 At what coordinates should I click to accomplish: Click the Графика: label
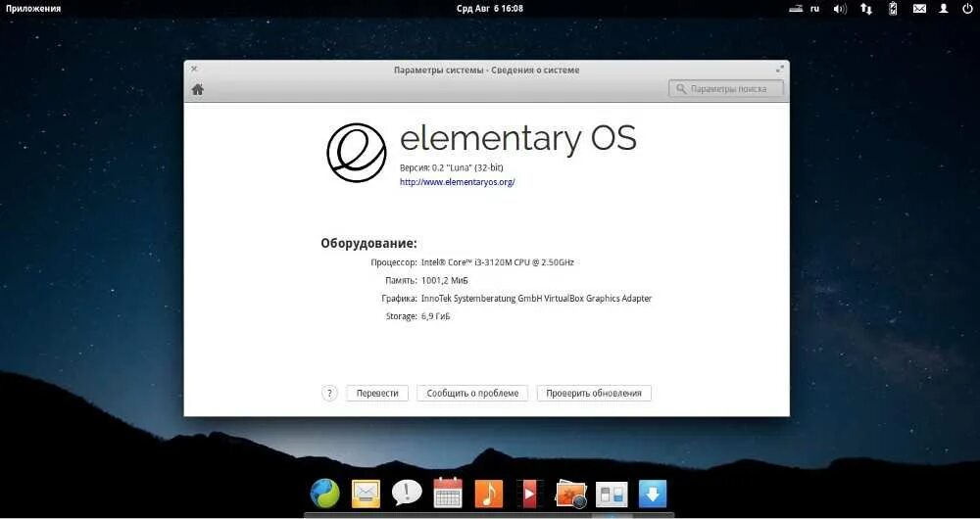[400, 299]
